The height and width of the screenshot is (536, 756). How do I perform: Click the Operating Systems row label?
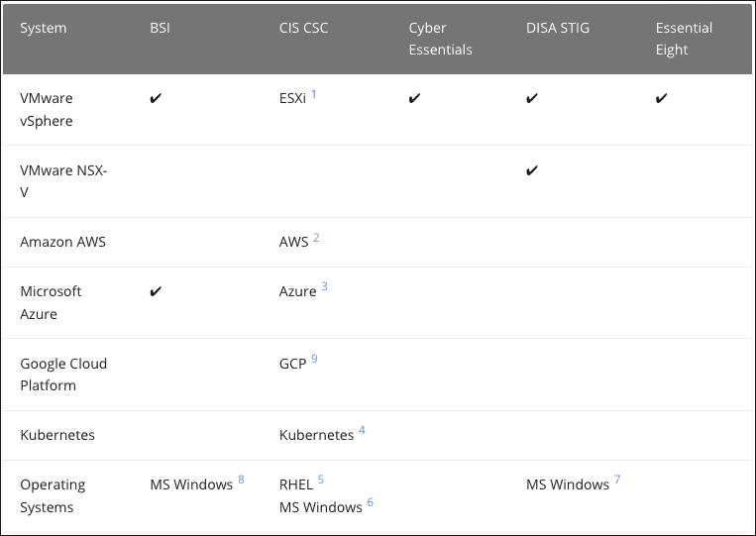point(53,495)
